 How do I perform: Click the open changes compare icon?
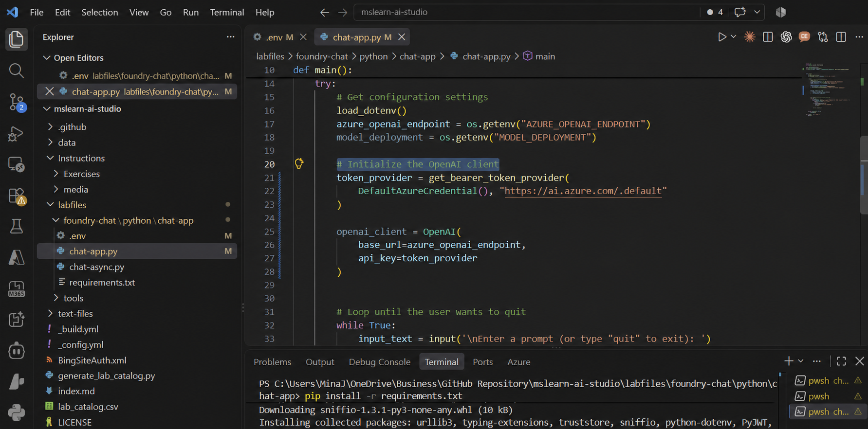pyautogui.click(x=823, y=37)
